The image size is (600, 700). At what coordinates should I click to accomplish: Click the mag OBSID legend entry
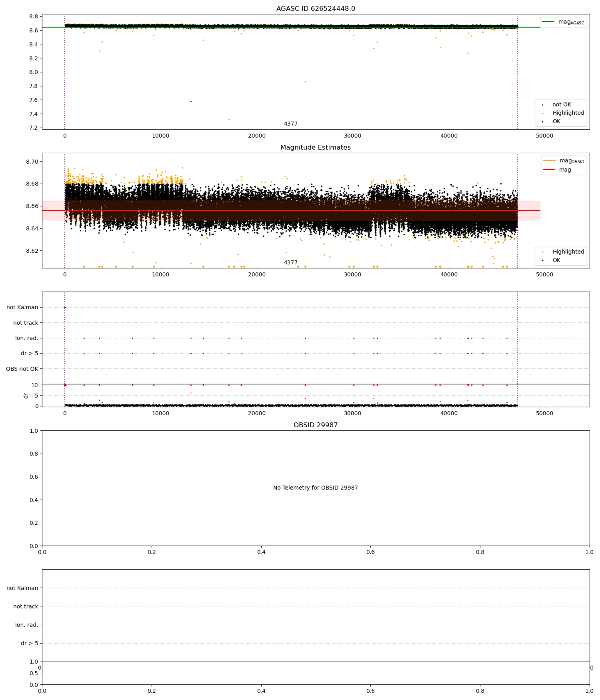(564, 161)
